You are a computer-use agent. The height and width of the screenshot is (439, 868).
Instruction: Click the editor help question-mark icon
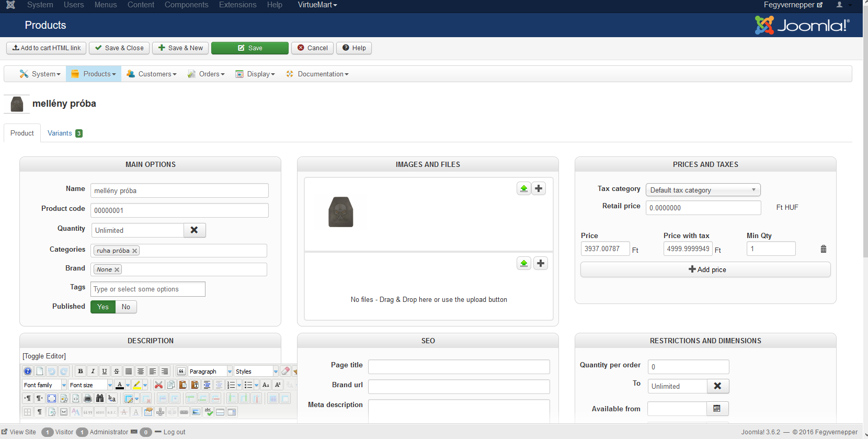point(28,371)
